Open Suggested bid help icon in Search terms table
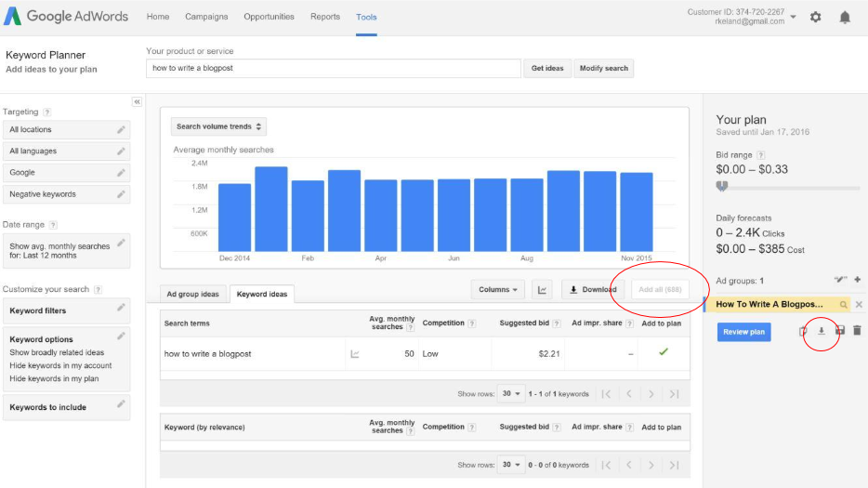The image size is (868, 488). [x=557, y=323]
